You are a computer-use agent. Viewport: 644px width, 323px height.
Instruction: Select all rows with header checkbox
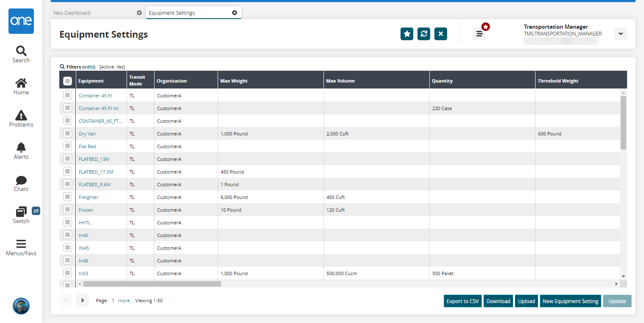(x=67, y=81)
